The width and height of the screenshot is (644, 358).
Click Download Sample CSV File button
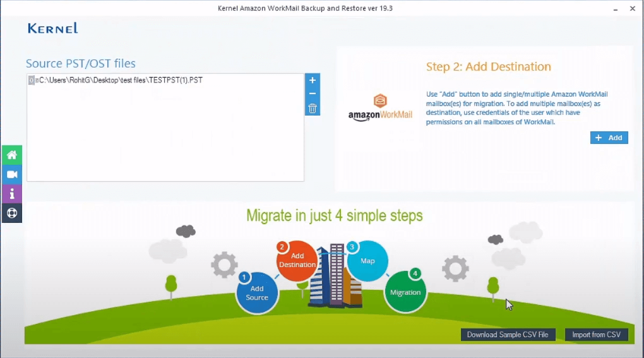tap(508, 335)
